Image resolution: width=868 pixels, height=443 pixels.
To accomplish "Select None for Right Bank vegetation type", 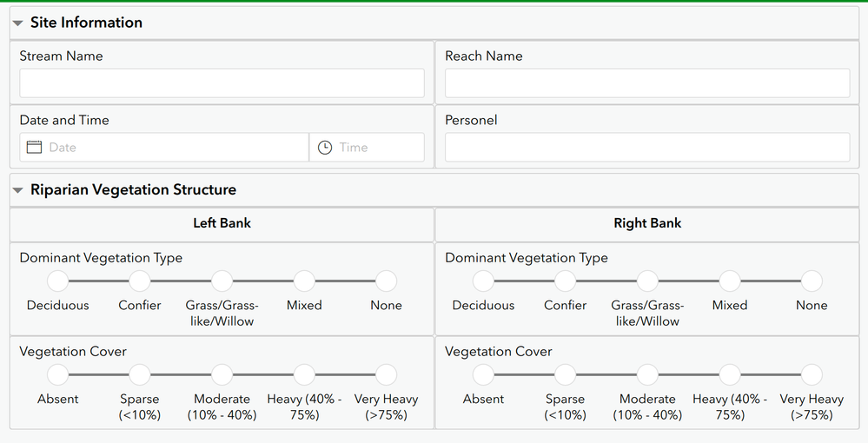I will pyautogui.click(x=812, y=281).
